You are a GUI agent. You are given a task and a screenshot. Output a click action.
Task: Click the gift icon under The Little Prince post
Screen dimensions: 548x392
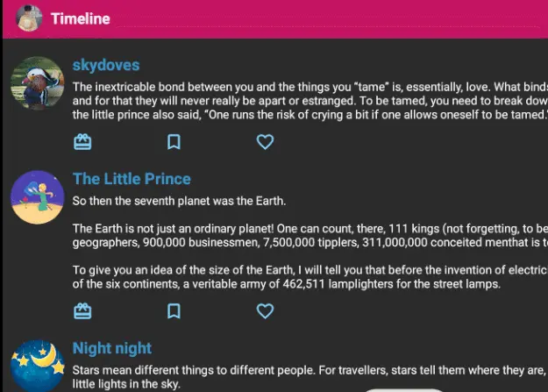tap(82, 310)
